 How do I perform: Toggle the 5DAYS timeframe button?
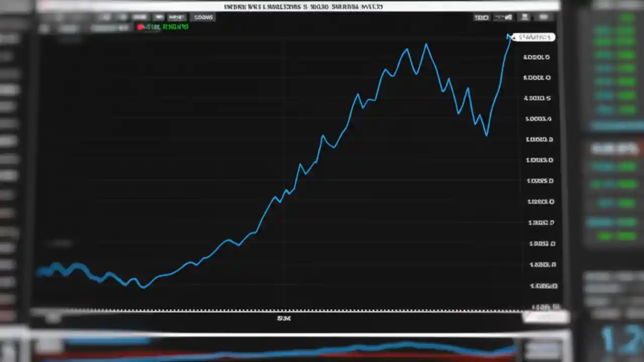pyautogui.click(x=203, y=17)
